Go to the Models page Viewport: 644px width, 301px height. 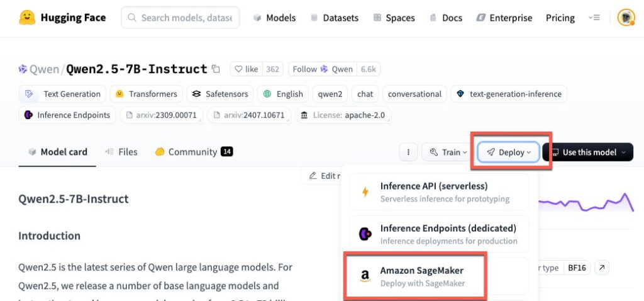(x=274, y=18)
